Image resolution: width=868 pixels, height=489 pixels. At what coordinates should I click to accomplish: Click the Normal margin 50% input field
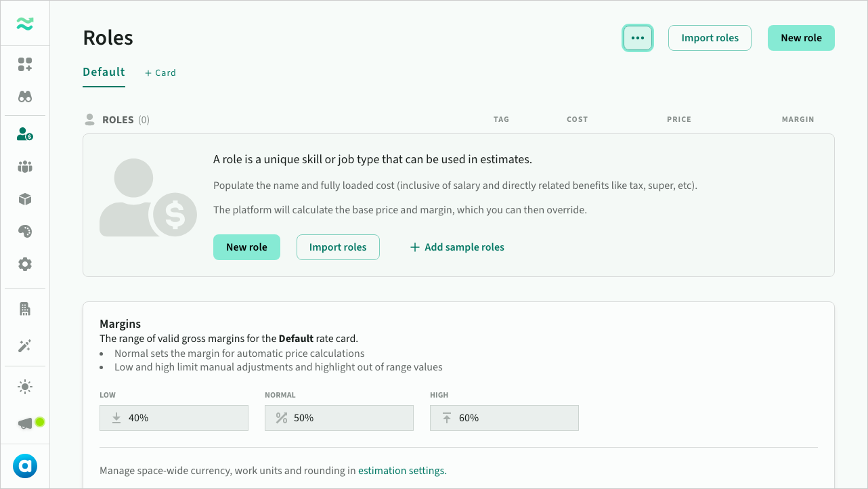(x=339, y=418)
